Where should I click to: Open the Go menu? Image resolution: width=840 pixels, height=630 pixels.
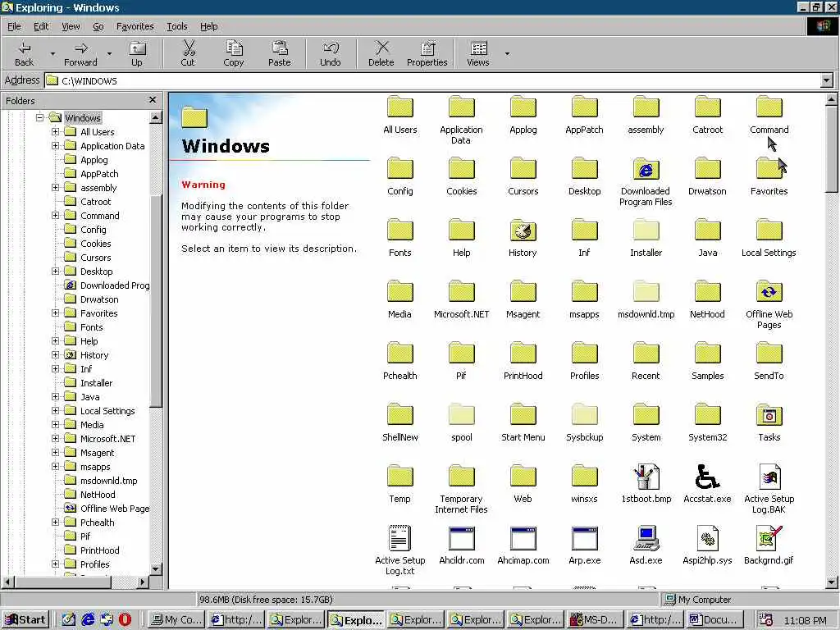98,26
